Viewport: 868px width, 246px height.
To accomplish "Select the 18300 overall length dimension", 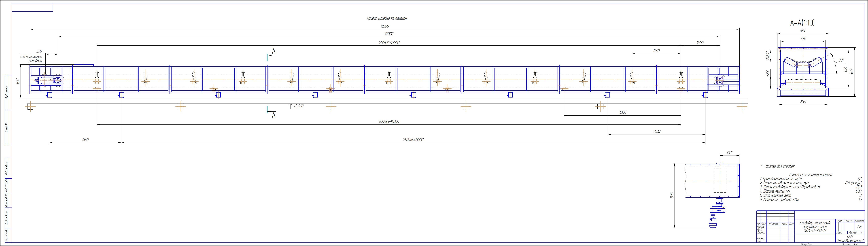I will coord(384,26).
